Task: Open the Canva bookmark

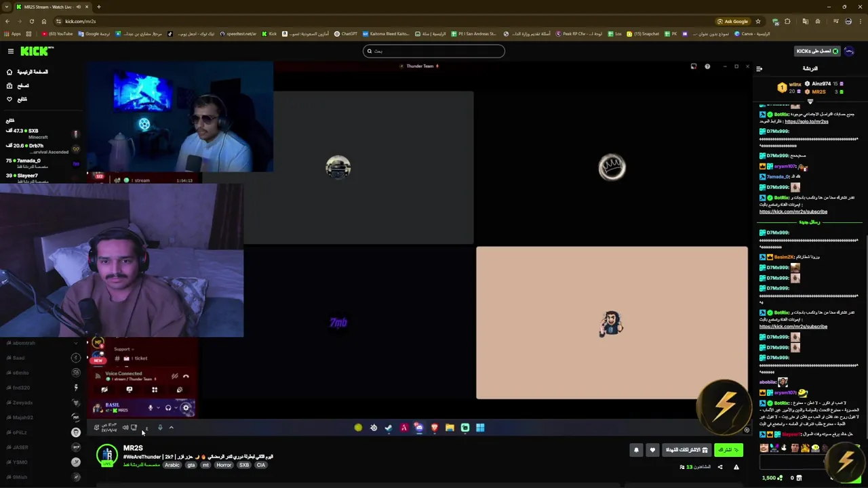Action: (752, 33)
